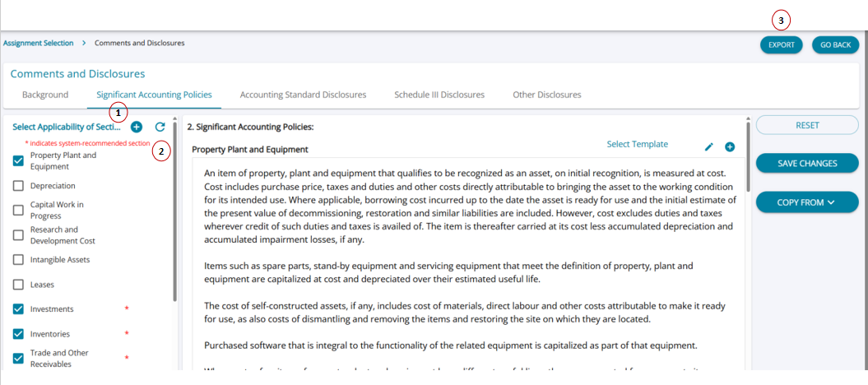Open the Copy From dropdown
868x385 pixels.
pyautogui.click(x=806, y=202)
